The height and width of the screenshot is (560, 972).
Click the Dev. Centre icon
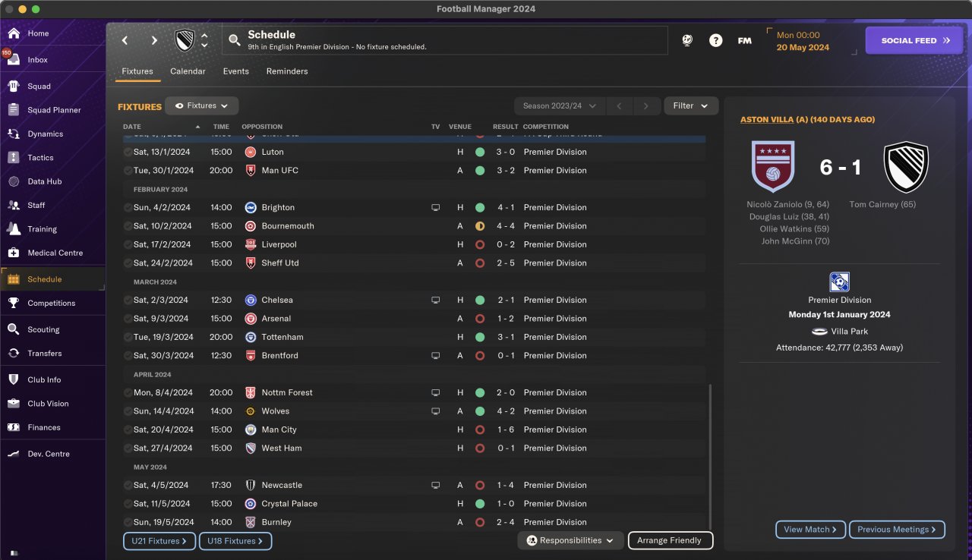14,454
